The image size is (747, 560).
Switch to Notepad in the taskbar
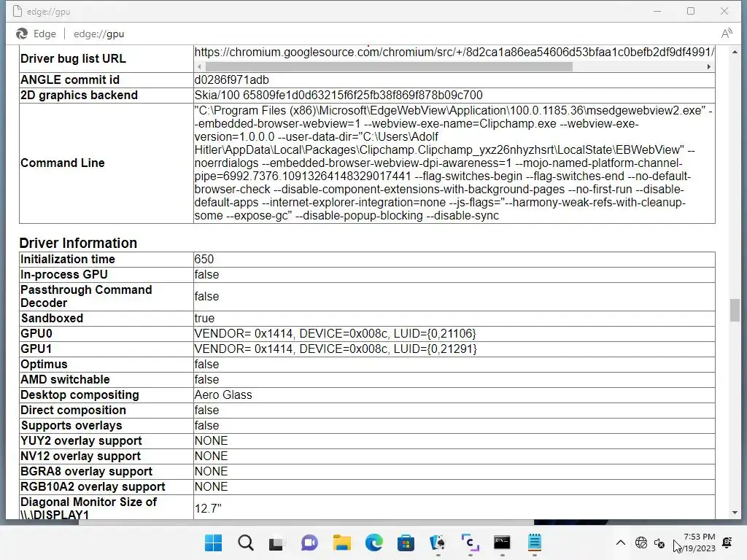click(x=535, y=542)
